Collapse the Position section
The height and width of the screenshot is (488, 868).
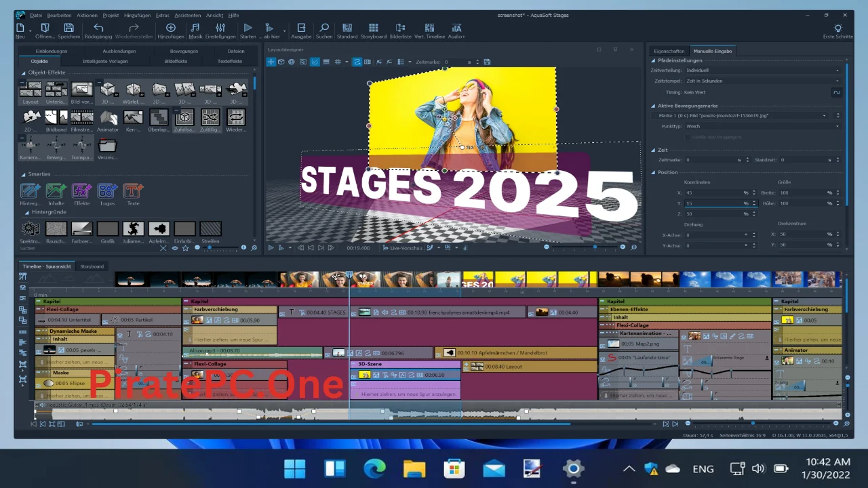point(653,172)
